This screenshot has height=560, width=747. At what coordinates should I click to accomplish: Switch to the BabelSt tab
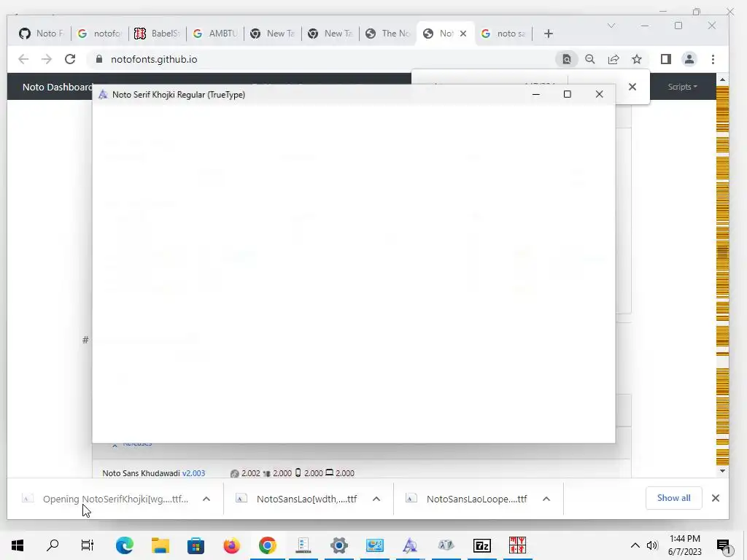tap(157, 34)
